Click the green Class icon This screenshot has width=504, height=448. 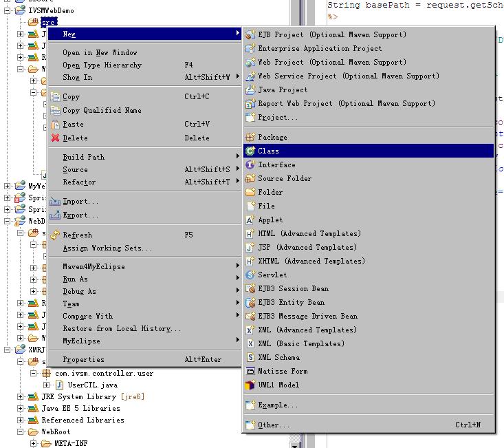pos(250,151)
